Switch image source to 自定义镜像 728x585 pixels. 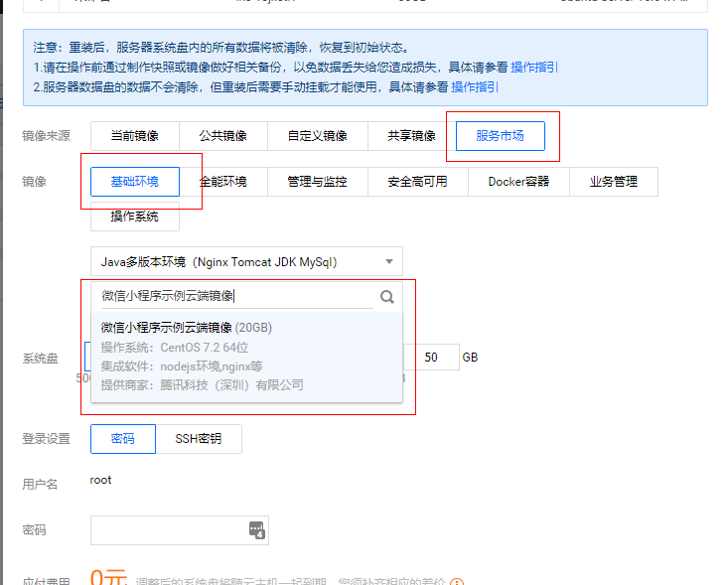(317, 136)
